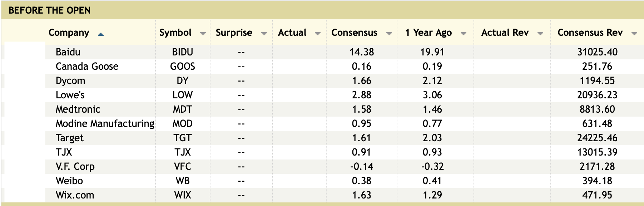
Task: Sort table by Symbol header text
Action: (175, 33)
